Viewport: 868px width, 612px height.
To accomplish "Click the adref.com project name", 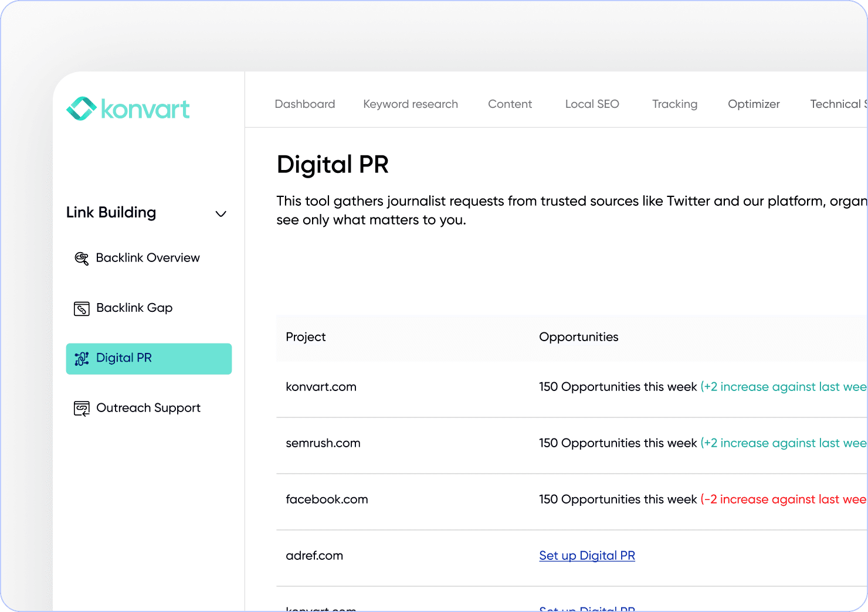I will click(314, 556).
